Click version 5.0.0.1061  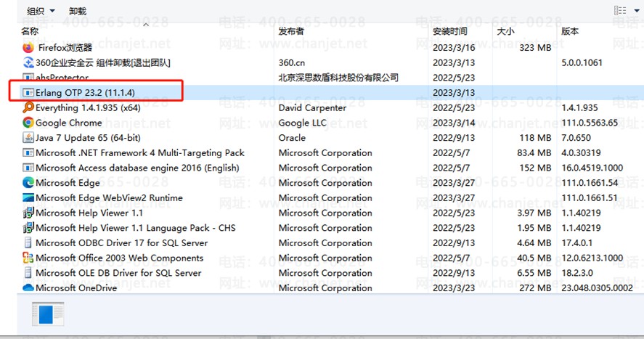(582, 63)
